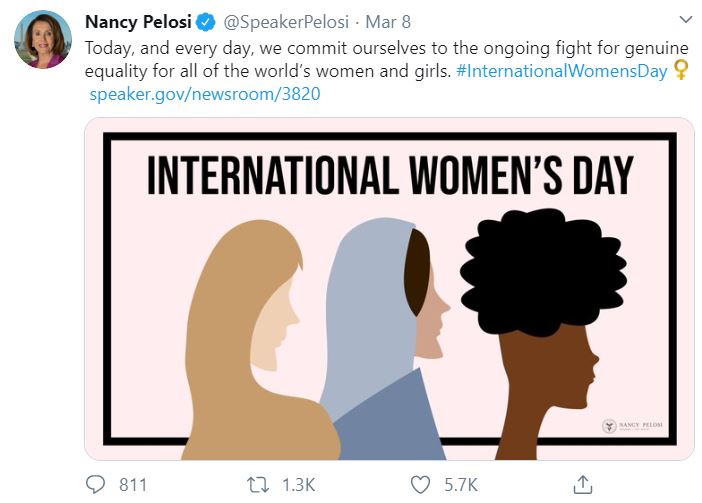Like the tweet with the heart icon
Screen dimensions: 702x503
coord(422,484)
